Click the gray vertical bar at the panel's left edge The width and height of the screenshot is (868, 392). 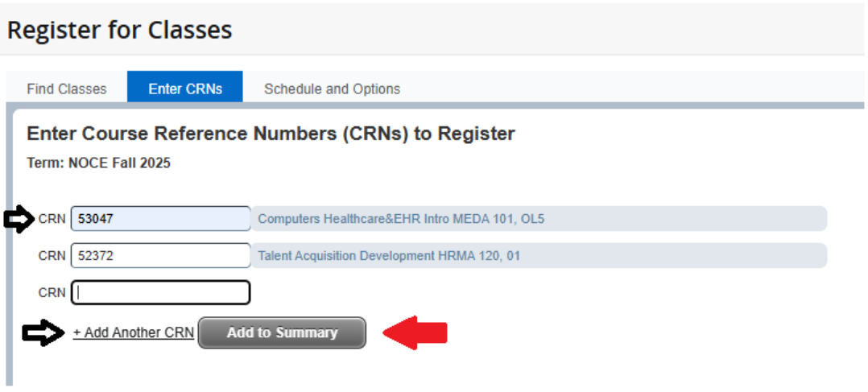point(10,241)
